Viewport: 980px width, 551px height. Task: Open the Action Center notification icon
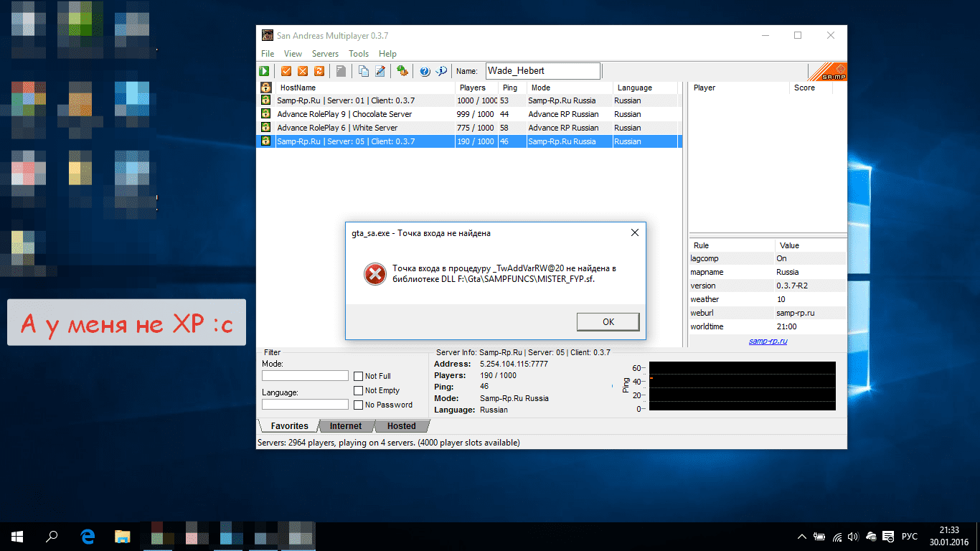[x=890, y=537]
